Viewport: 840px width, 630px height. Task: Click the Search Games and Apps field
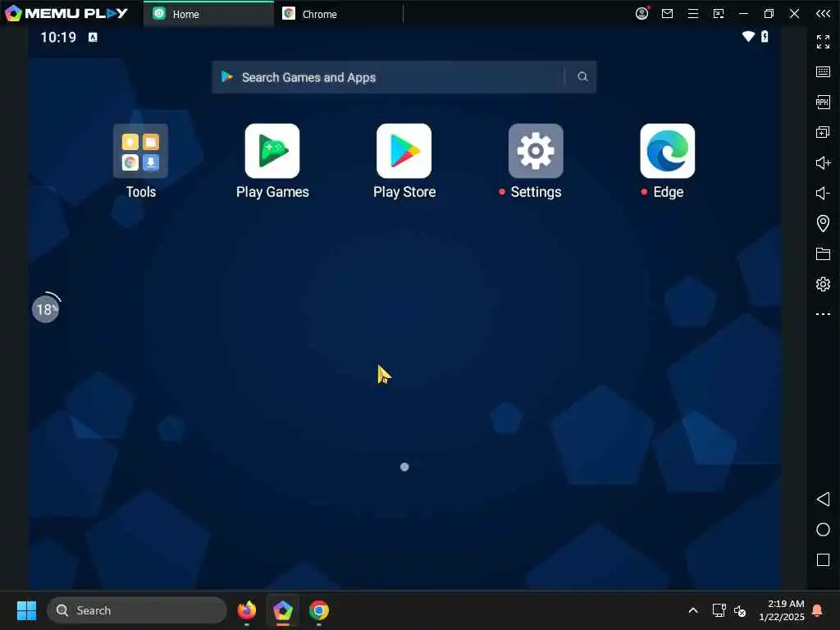[x=404, y=77]
